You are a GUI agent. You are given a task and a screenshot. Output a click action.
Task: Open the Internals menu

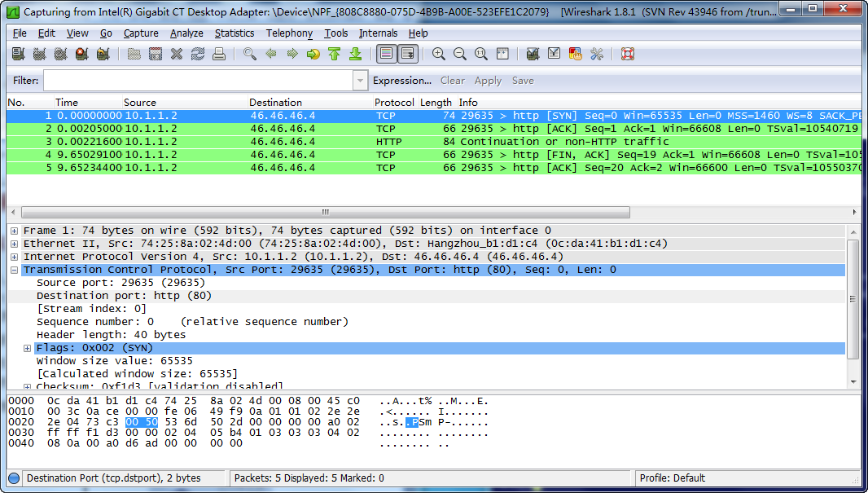(378, 33)
